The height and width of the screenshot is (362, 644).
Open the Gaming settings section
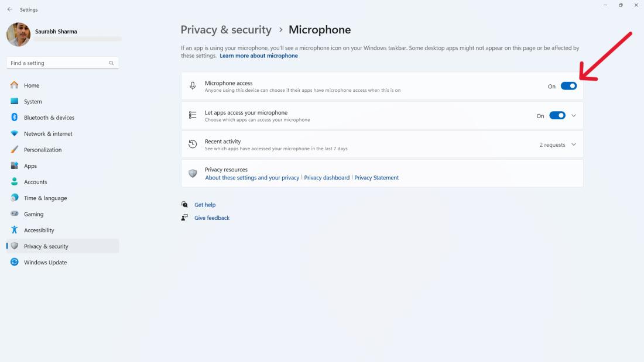pos(33,214)
